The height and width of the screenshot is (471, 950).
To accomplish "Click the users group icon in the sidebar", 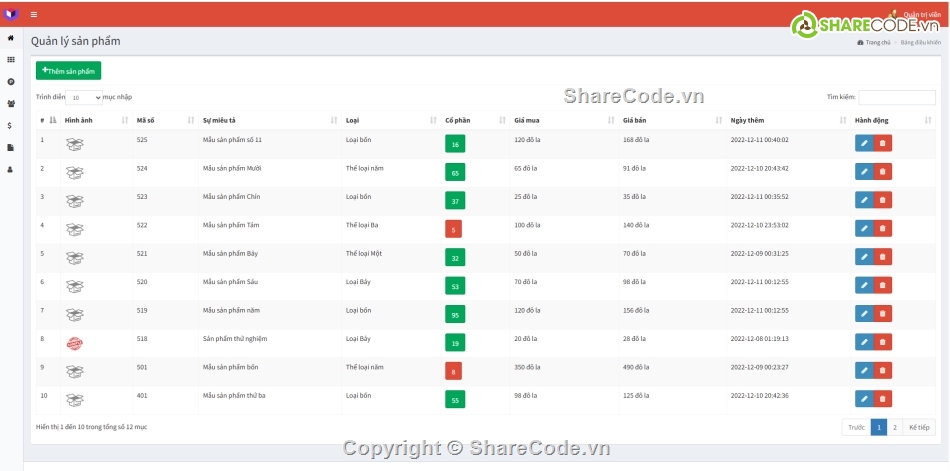I will click(11, 103).
